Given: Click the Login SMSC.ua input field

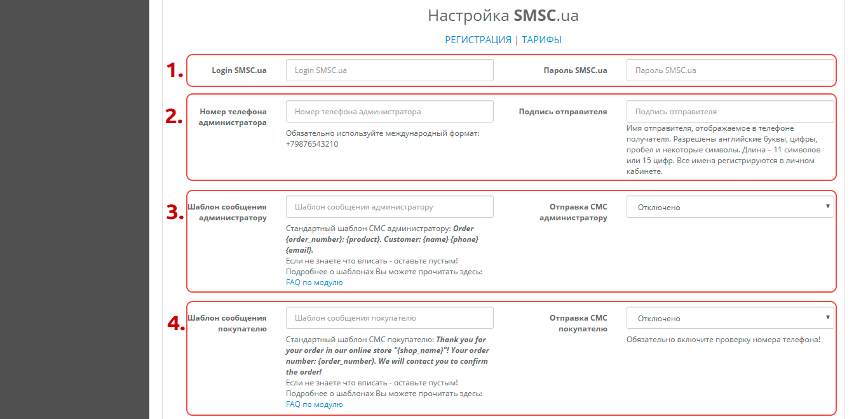Looking at the screenshot, I should (x=390, y=70).
